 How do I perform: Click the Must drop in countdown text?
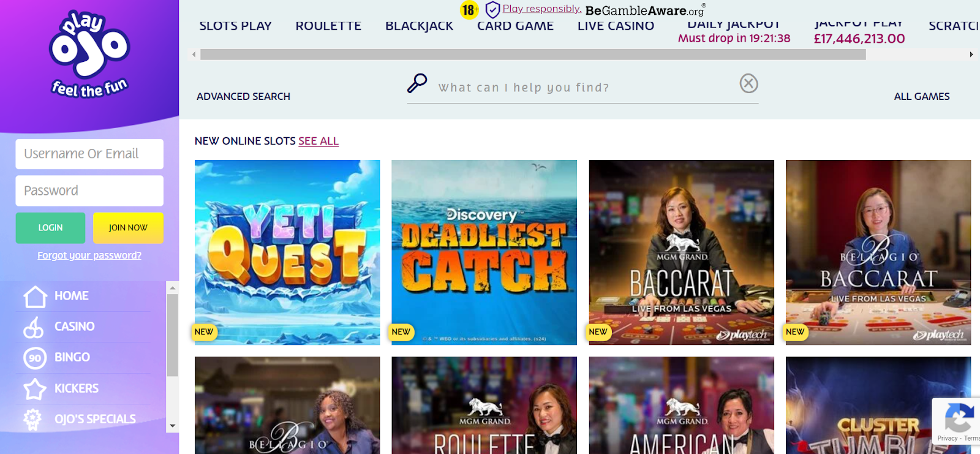(734, 39)
